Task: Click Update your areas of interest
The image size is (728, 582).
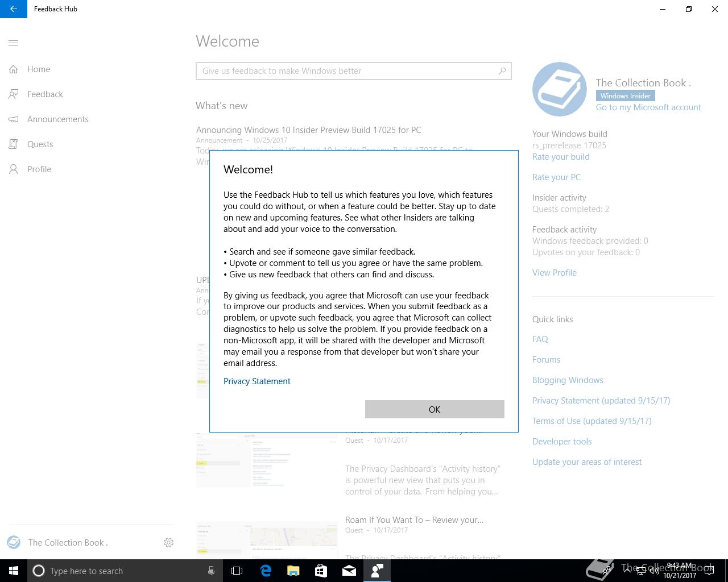Action: coord(587,462)
